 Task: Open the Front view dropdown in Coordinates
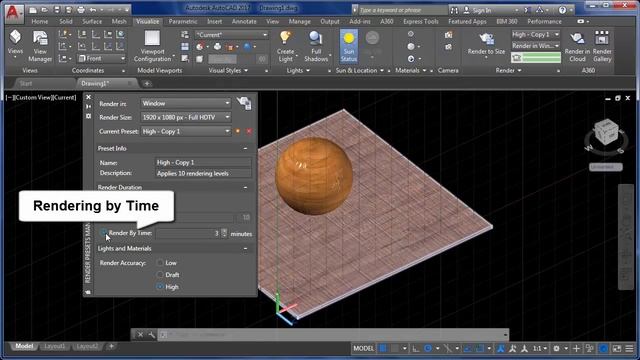point(101,59)
